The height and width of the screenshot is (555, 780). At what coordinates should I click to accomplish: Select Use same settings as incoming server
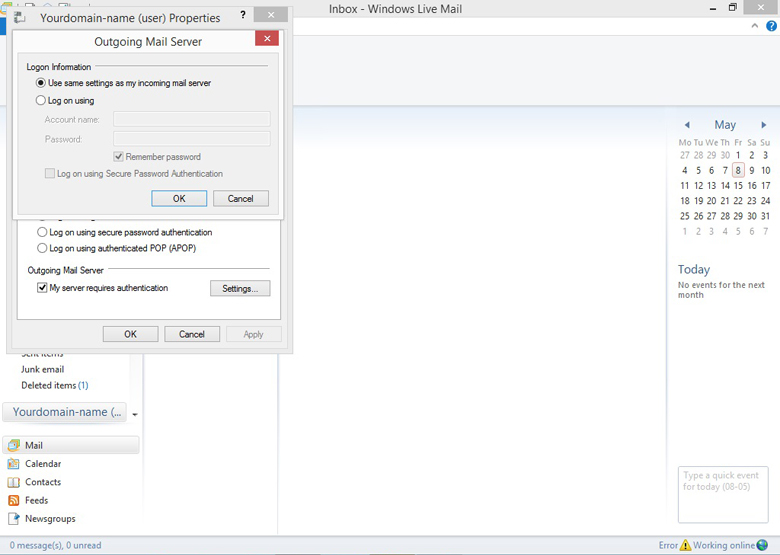(41, 83)
